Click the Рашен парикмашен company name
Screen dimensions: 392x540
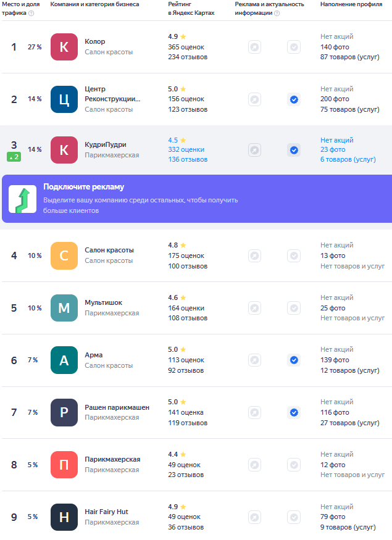click(x=117, y=407)
